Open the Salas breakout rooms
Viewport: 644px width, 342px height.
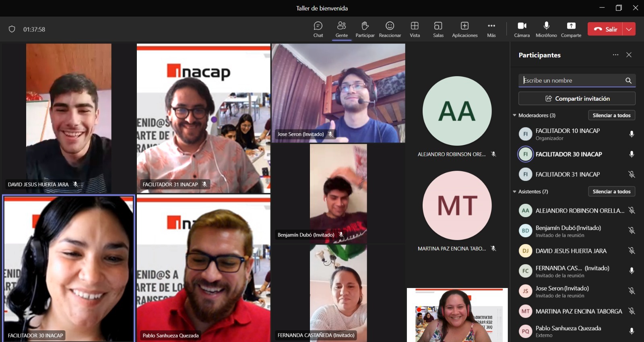tap(438, 29)
